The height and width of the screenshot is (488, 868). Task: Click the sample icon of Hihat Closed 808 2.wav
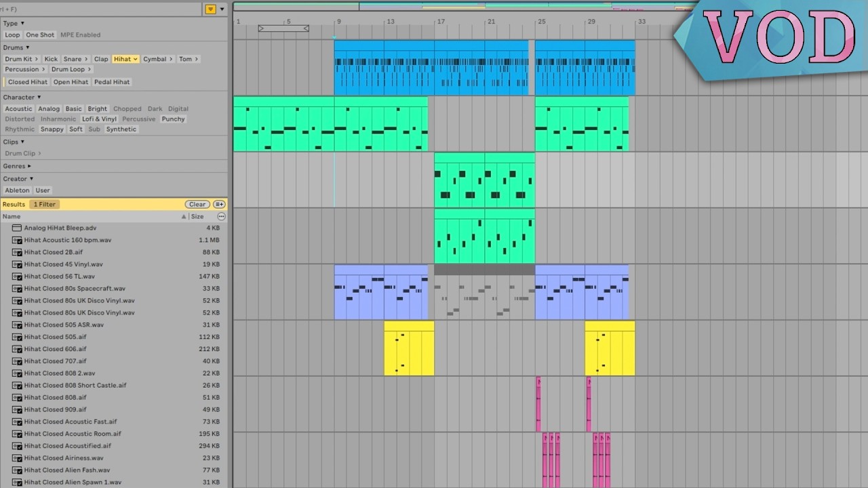pos(17,373)
